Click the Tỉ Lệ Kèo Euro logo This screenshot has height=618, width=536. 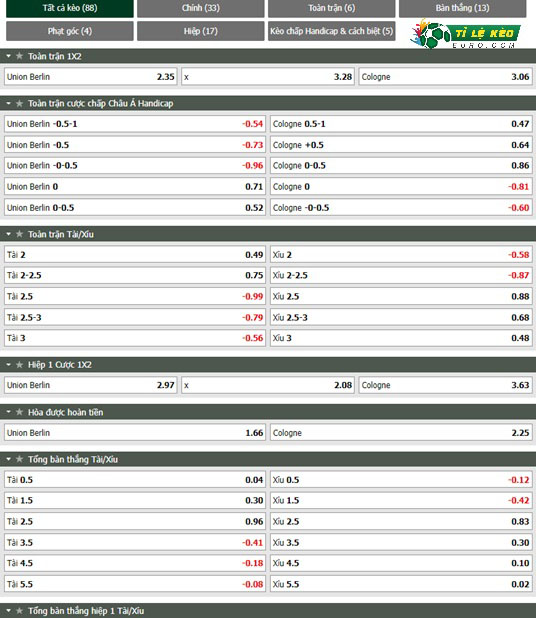point(465,34)
